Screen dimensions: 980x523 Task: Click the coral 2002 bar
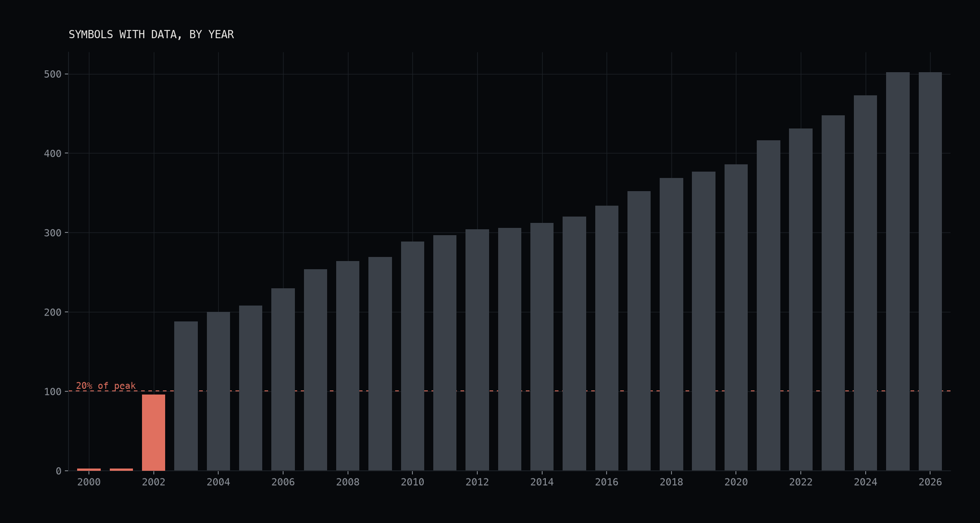click(153, 433)
